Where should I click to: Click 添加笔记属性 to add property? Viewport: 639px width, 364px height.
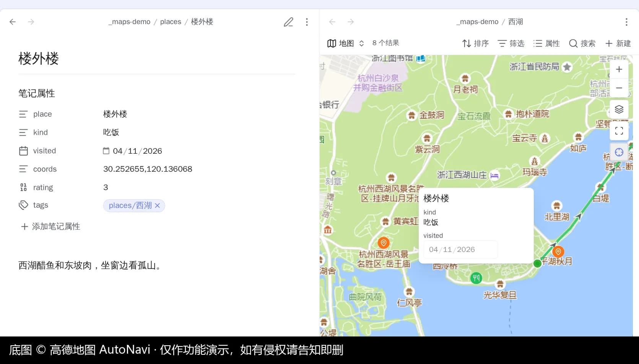point(50,226)
